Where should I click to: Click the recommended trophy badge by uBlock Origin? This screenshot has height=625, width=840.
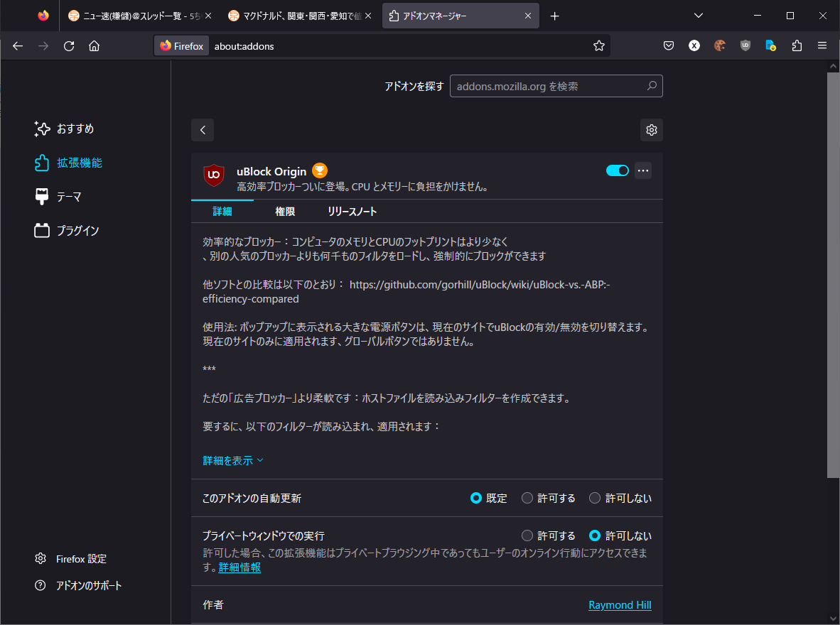(320, 170)
